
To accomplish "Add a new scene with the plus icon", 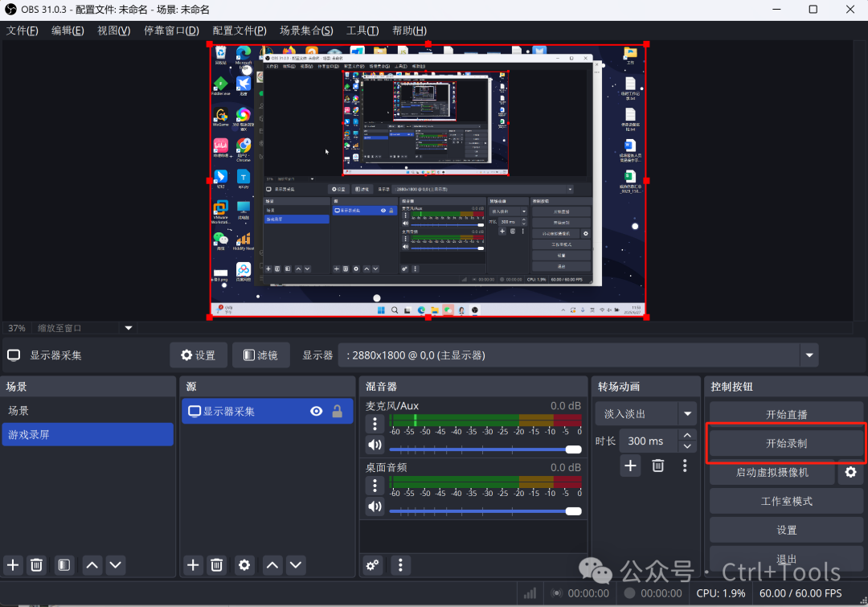I will coord(13,565).
